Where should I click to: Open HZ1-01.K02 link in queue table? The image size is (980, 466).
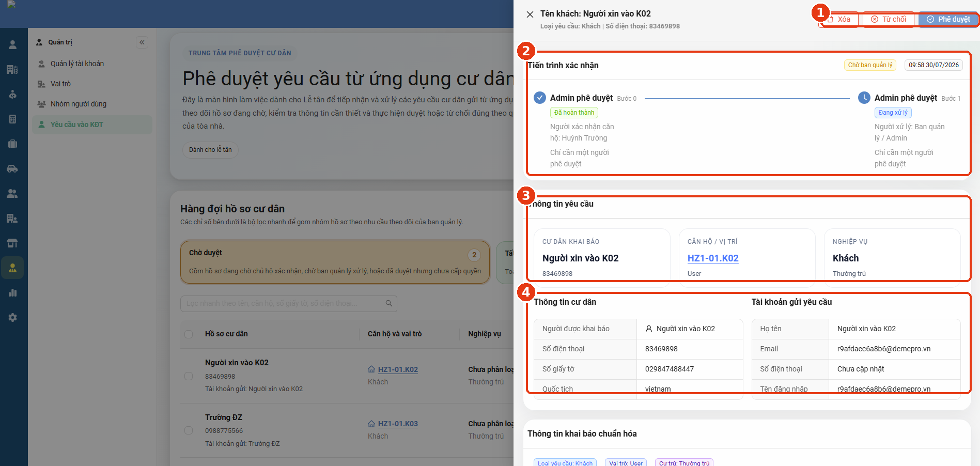coord(398,369)
